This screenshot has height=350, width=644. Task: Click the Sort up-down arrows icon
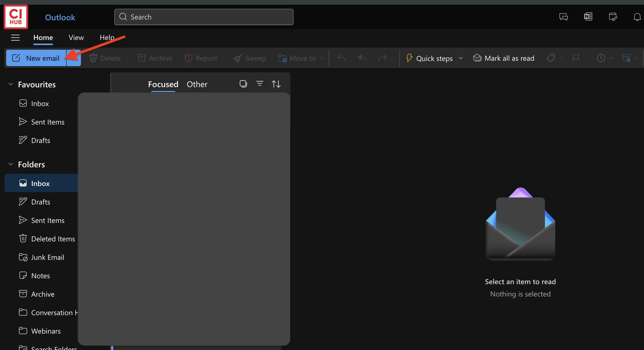[276, 84]
